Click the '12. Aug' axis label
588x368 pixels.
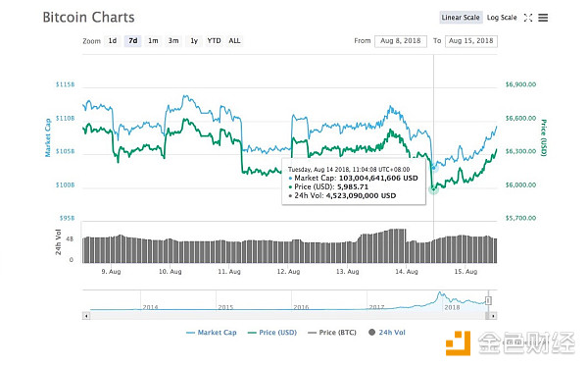click(288, 272)
